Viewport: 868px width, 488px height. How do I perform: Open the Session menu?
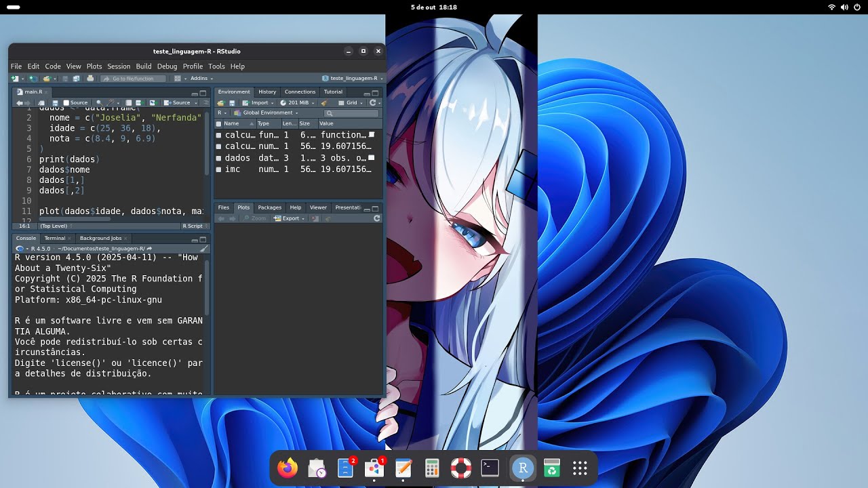pyautogui.click(x=119, y=66)
